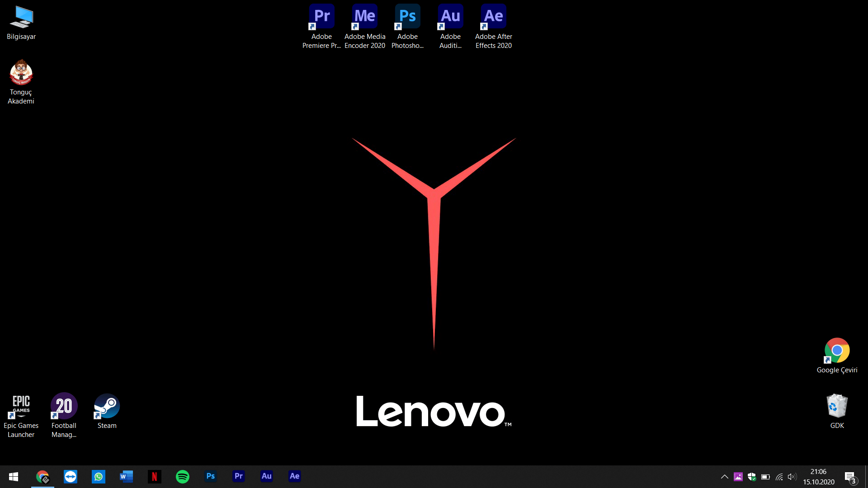
Task: Click the taskbar clock and date
Action: click(819, 476)
